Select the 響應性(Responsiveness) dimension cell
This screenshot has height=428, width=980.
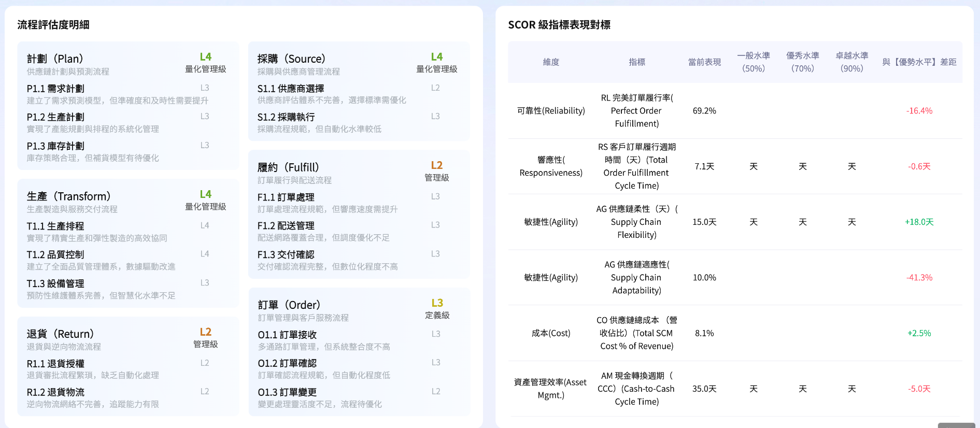[551, 166]
